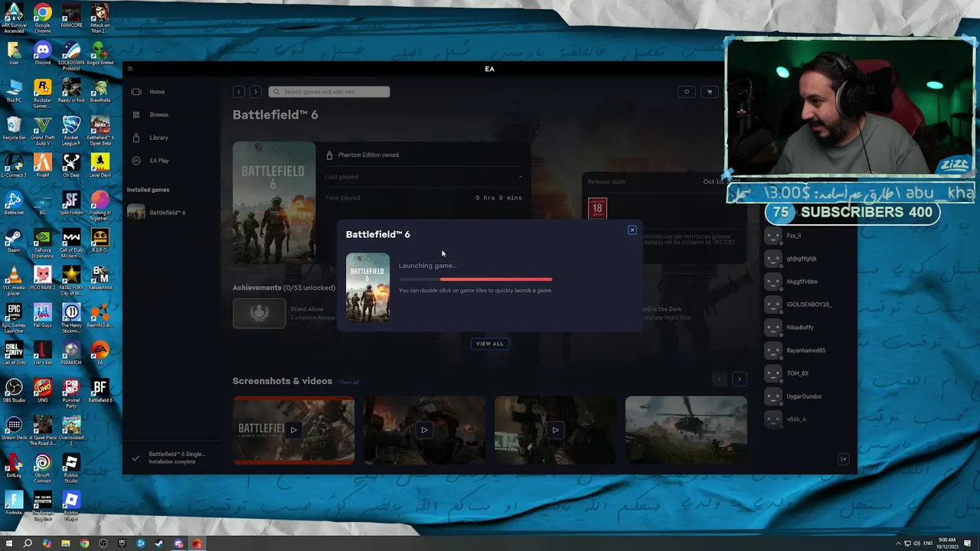Open Steam desktop shortcut
Screen dimensions: 980x551
click(14, 242)
